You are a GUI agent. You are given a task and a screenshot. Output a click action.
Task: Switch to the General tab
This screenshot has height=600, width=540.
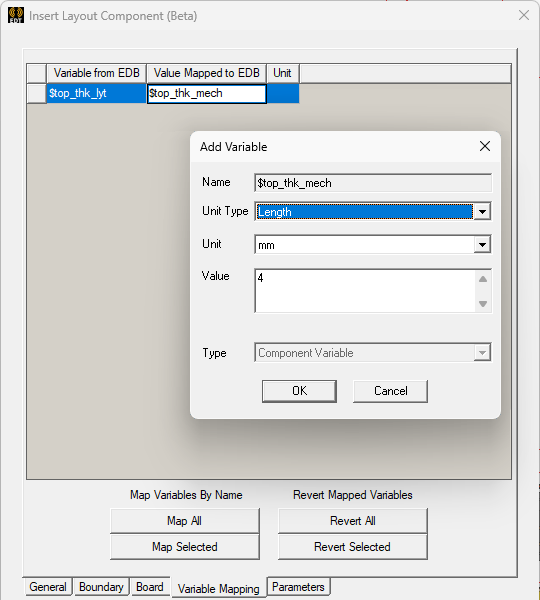(48, 587)
